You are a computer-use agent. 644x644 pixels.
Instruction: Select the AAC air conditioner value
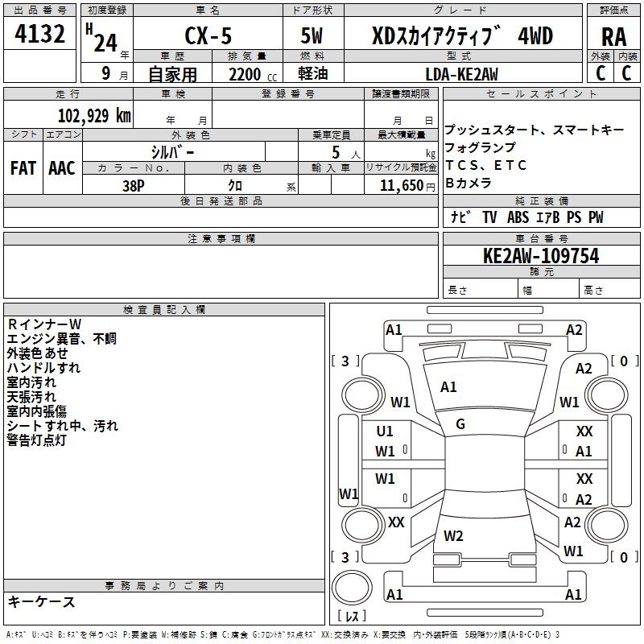62,168
